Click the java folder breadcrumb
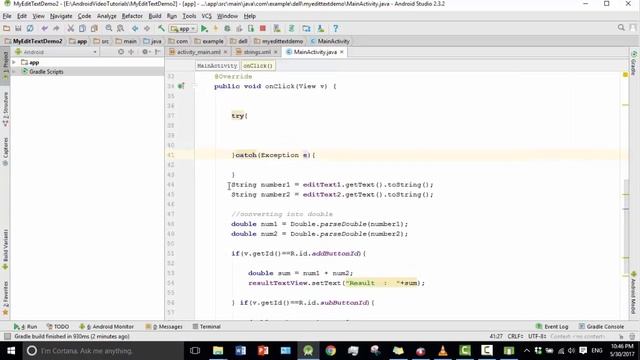The width and height of the screenshot is (640, 360). click(x=152, y=41)
